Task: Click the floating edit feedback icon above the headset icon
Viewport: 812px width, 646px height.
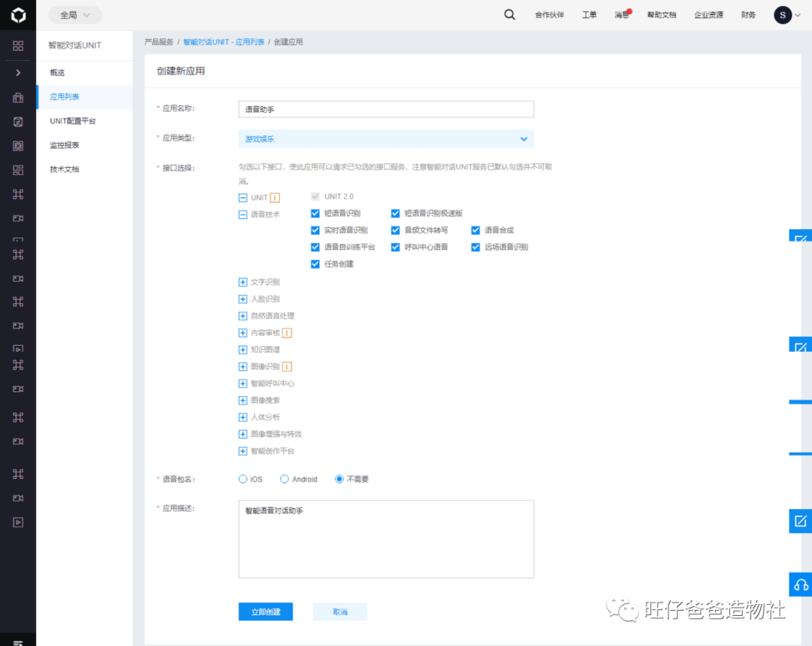Action: pos(801,521)
